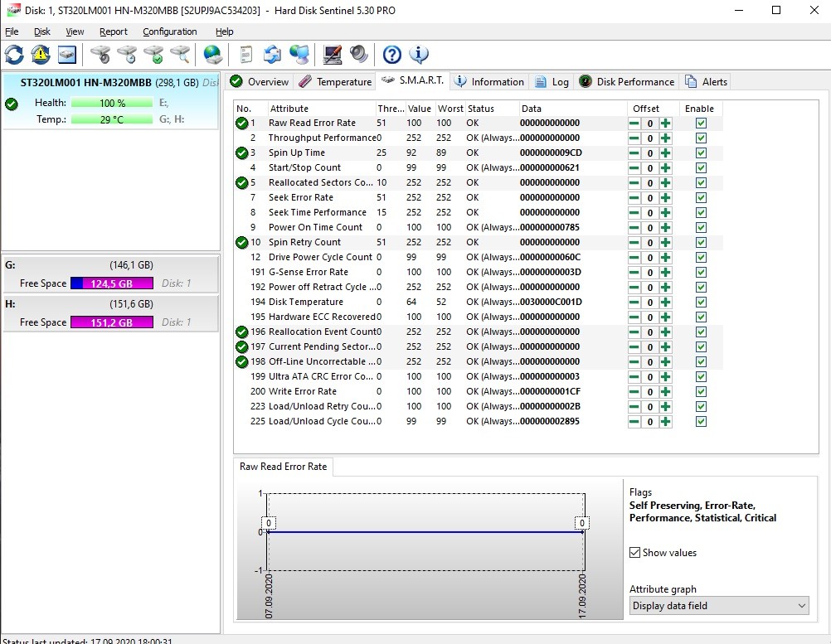
Task: Click green check icon on Spin Up Time row
Action: pyautogui.click(x=241, y=153)
